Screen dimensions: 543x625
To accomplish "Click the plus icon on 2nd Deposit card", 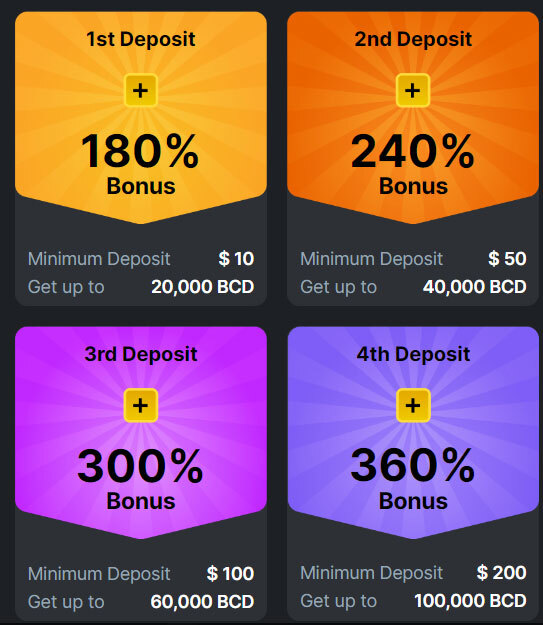I will click(413, 90).
